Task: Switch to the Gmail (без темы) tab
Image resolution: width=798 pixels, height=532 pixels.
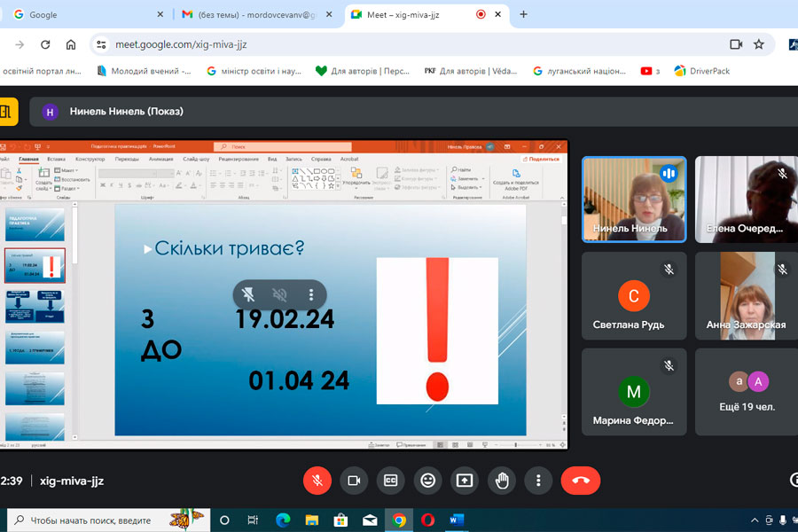Action: 253,14
